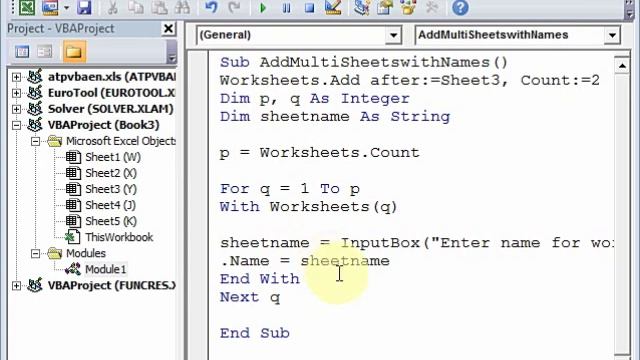This screenshot has height=360, width=640.
Task: Select Sheet4 (J) in tree
Action: click(110, 205)
